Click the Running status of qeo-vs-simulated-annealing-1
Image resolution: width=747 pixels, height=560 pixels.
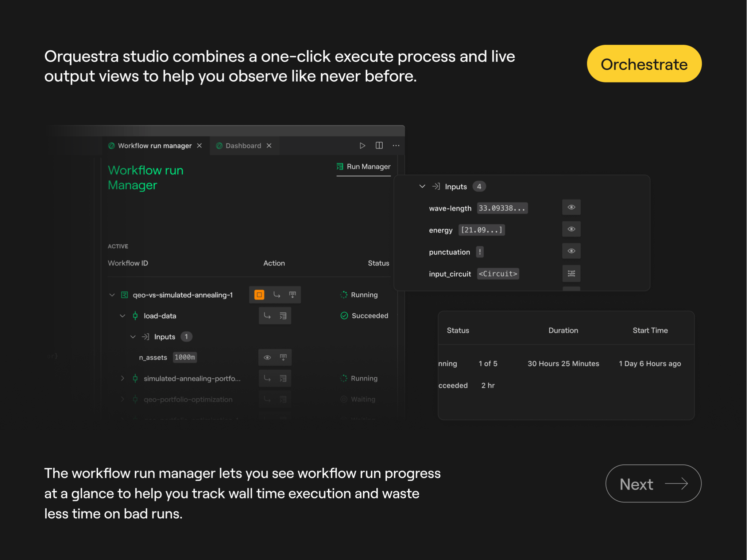tap(359, 295)
